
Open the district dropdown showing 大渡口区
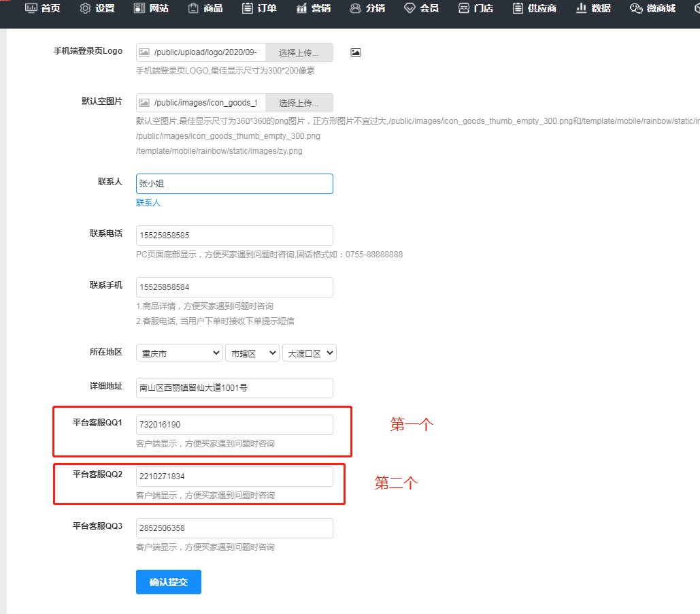click(310, 353)
